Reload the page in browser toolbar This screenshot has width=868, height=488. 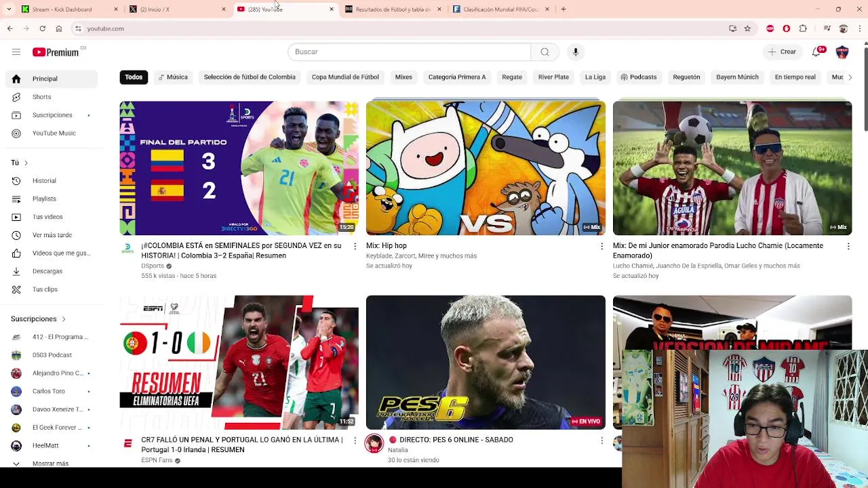42,28
